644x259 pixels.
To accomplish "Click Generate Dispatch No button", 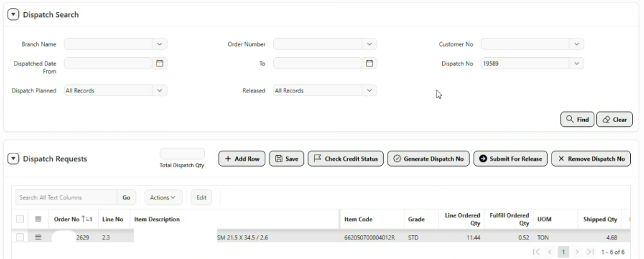I will [428, 159].
